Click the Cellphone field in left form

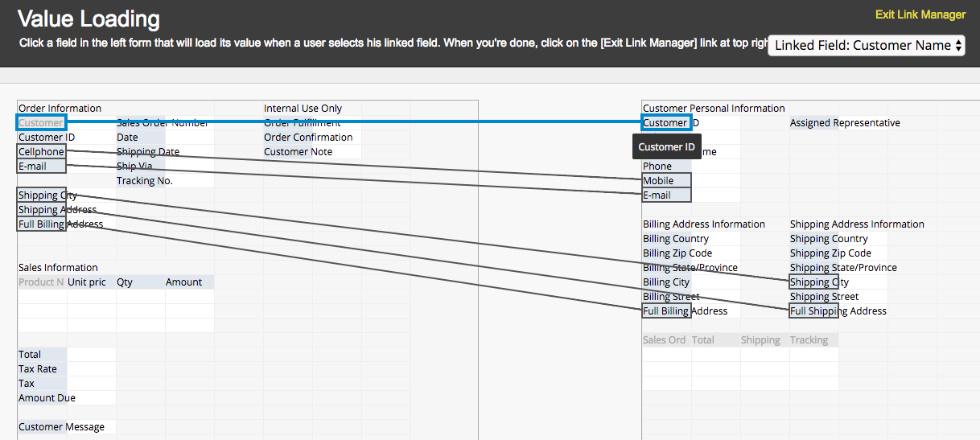point(41,152)
